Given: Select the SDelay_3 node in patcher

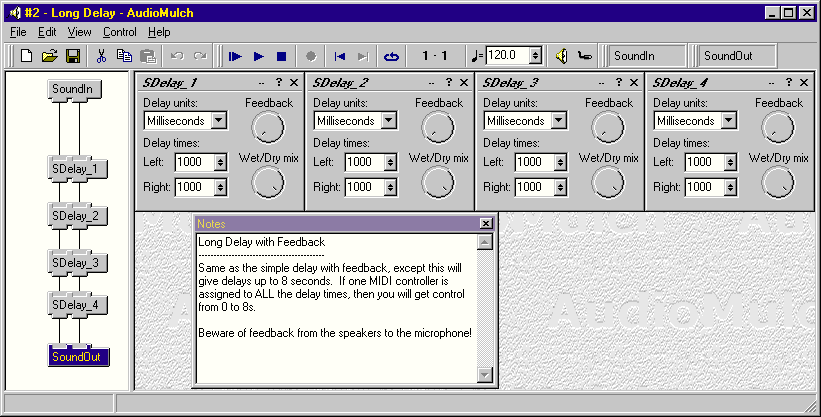Looking at the screenshot, I should (76, 262).
